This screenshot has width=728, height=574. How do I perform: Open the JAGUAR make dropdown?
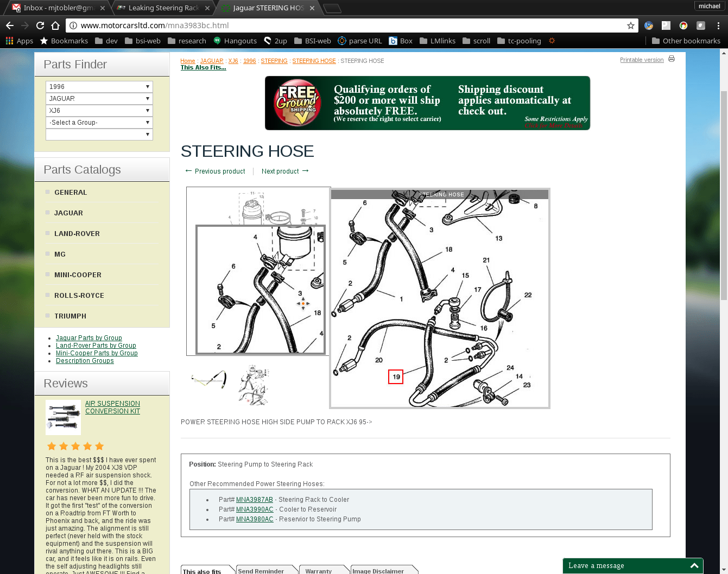tap(99, 99)
